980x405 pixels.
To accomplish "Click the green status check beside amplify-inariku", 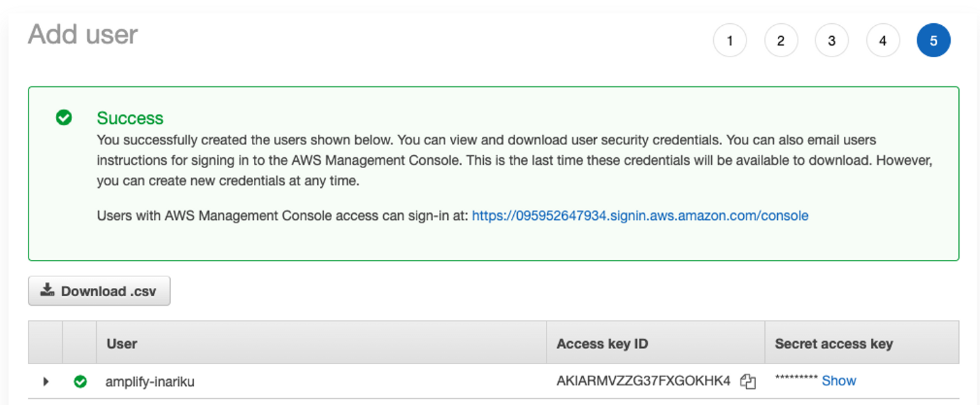I will point(80,382).
